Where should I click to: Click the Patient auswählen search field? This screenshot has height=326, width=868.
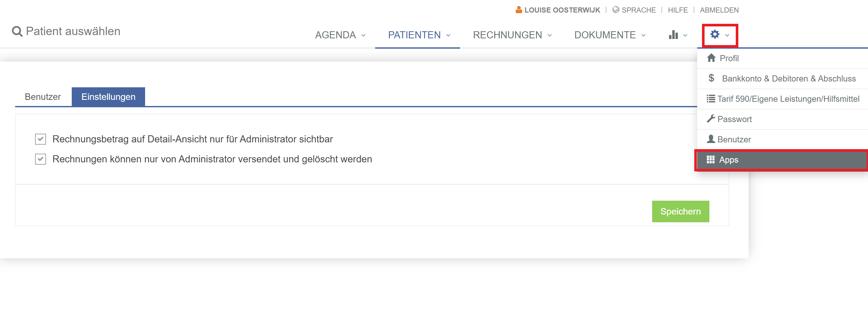pyautogui.click(x=73, y=31)
